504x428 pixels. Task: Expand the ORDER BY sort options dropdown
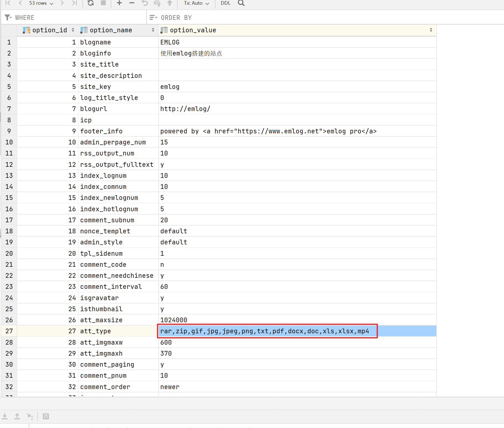tap(153, 18)
